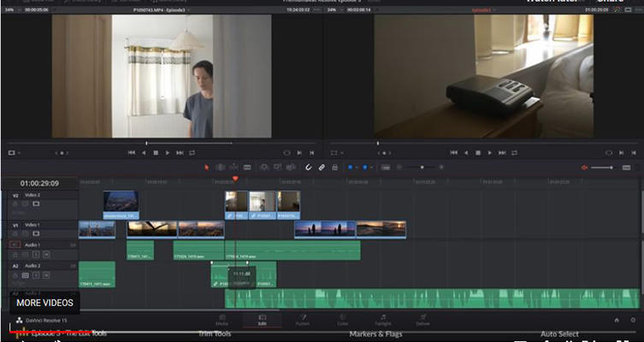Timeline viewer: play forward
This screenshot has width=644, height=342.
[x=489, y=153]
